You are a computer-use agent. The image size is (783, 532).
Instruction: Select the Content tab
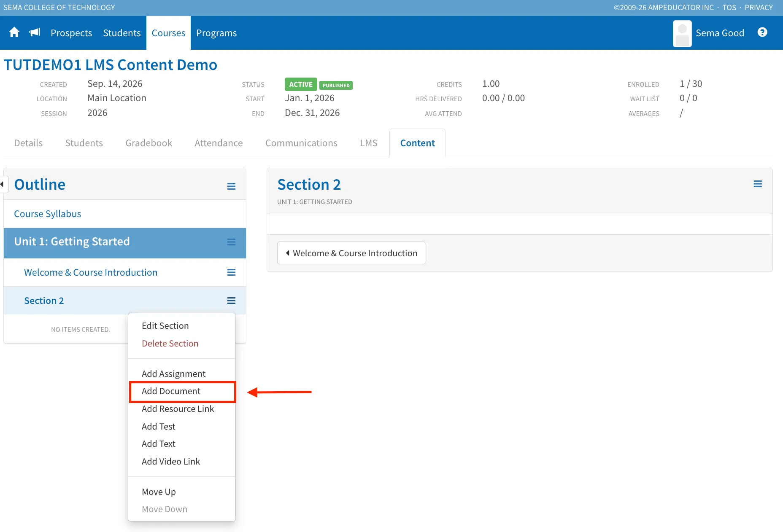click(x=417, y=143)
